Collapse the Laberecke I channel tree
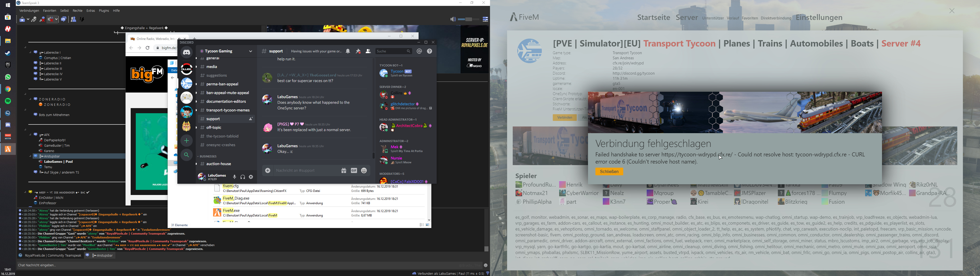 point(30,52)
